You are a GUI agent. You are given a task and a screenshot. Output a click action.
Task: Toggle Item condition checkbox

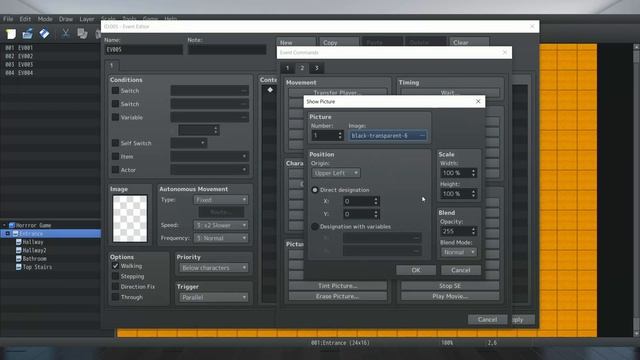115,156
